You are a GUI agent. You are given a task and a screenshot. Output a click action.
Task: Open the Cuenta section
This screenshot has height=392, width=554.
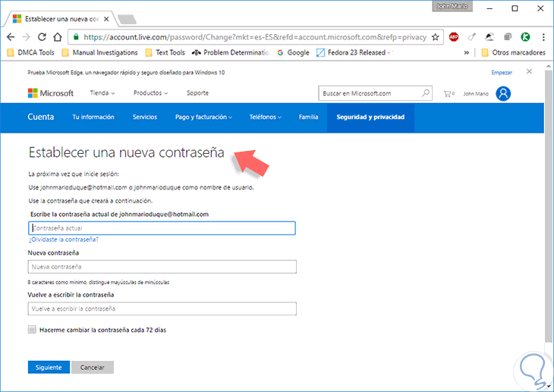41,117
